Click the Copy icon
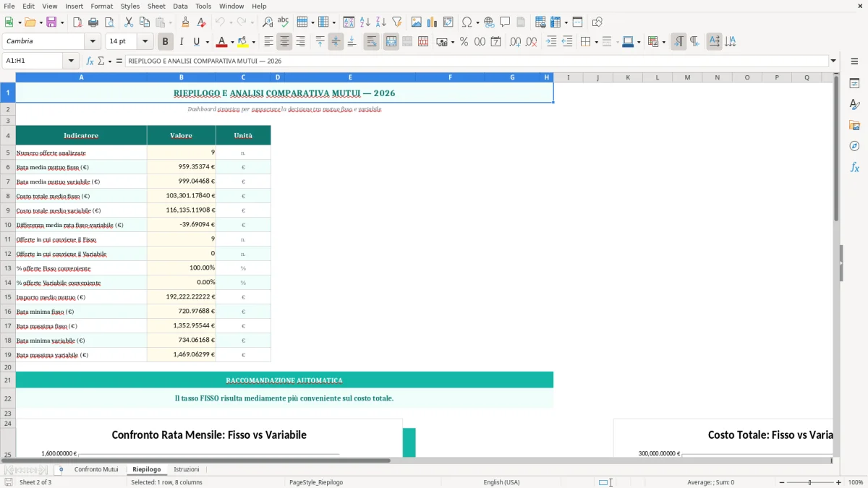 tap(145, 22)
